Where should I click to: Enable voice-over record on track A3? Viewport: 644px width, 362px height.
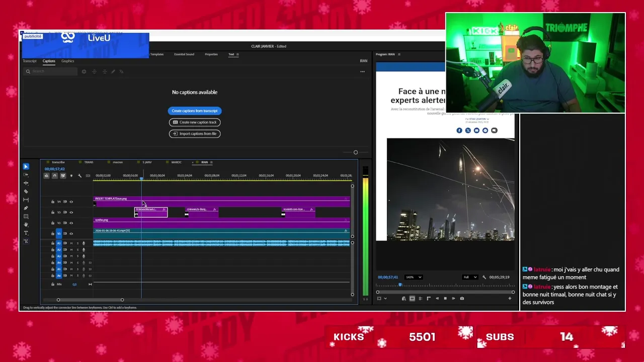(84, 256)
